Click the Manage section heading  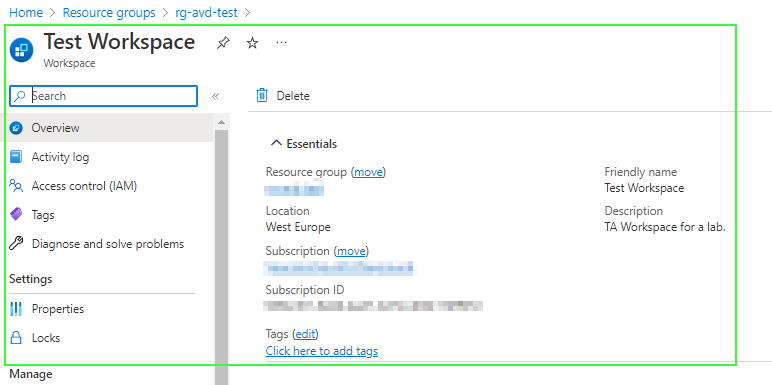[31, 374]
